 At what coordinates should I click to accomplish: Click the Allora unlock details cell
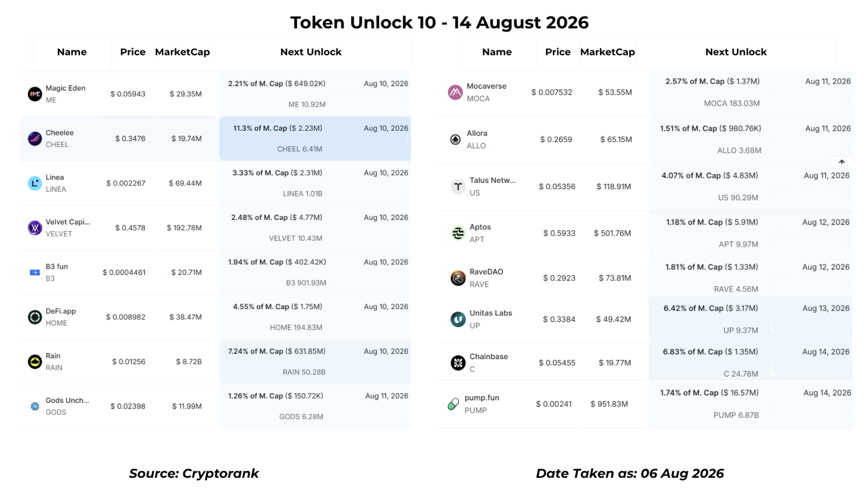[752, 139]
